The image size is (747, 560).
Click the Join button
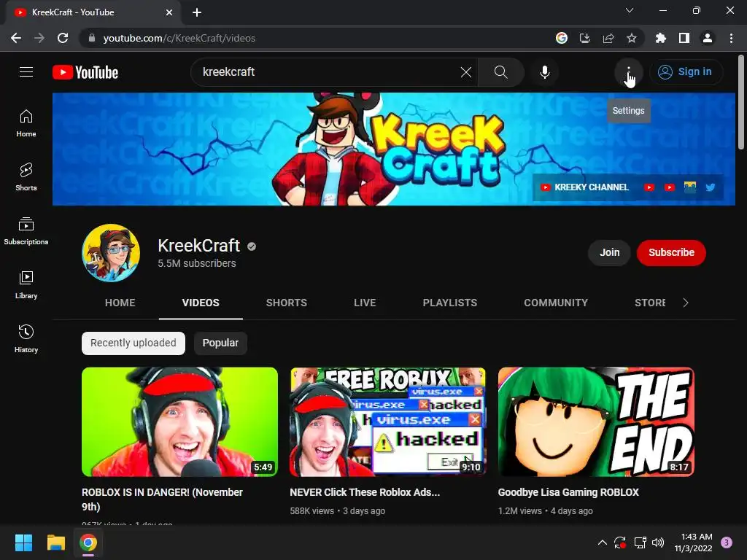coord(609,252)
